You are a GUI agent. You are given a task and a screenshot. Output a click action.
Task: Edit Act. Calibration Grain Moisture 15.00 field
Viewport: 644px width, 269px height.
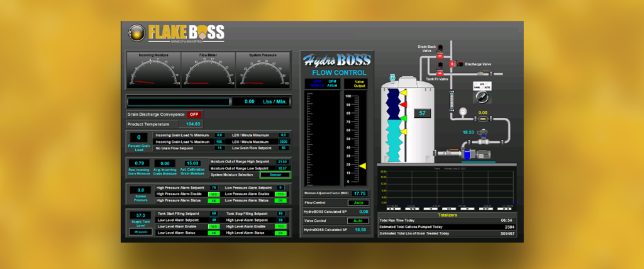point(192,163)
